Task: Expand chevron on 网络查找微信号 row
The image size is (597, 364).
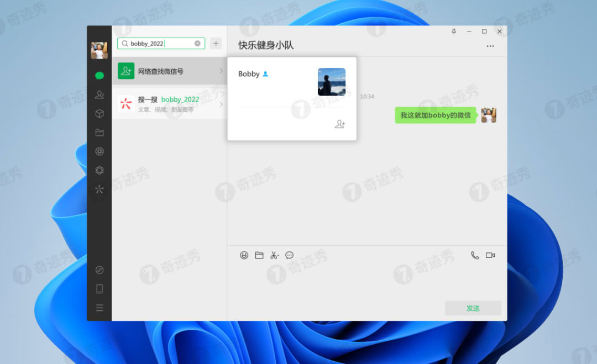Action: click(221, 71)
